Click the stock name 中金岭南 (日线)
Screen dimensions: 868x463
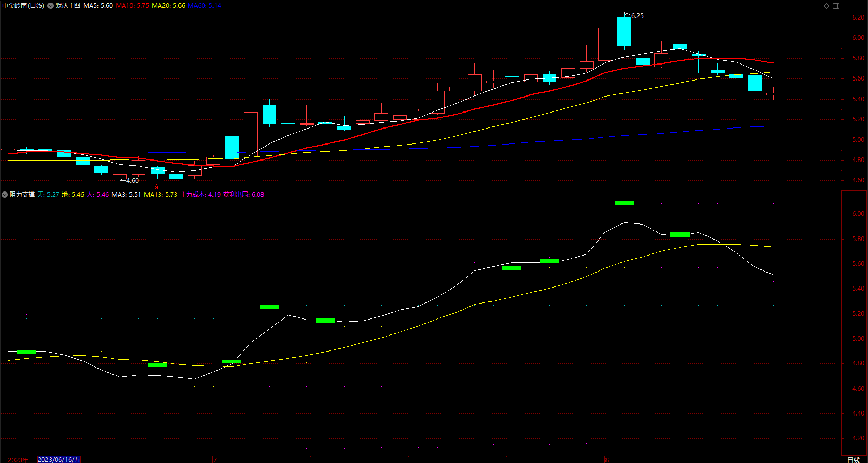pyautogui.click(x=23, y=6)
